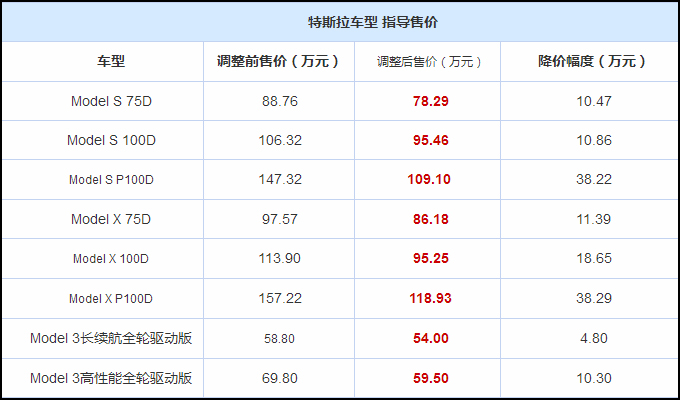Select the red price 78.29 cell
Image resolution: width=680 pixels, height=400 pixels.
point(431,101)
